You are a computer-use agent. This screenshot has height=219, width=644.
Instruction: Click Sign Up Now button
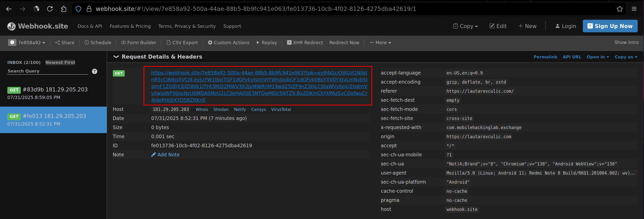[610, 26]
